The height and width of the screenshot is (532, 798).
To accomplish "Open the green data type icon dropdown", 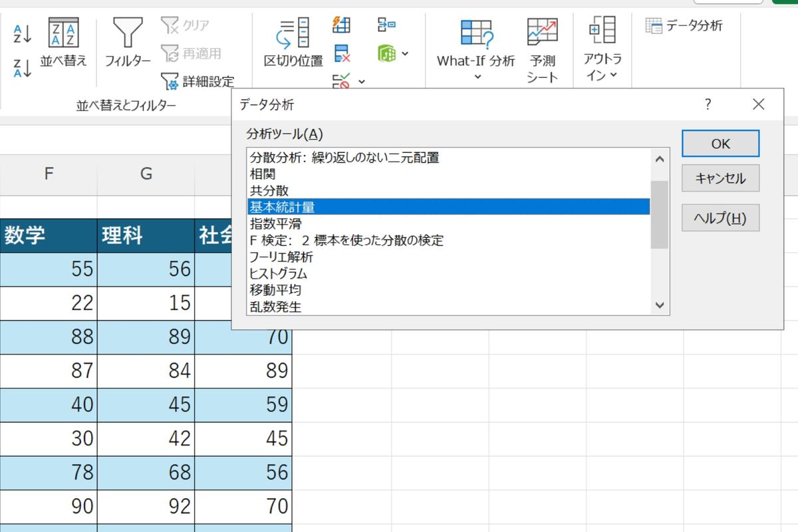I will click(x=404, y=53).
